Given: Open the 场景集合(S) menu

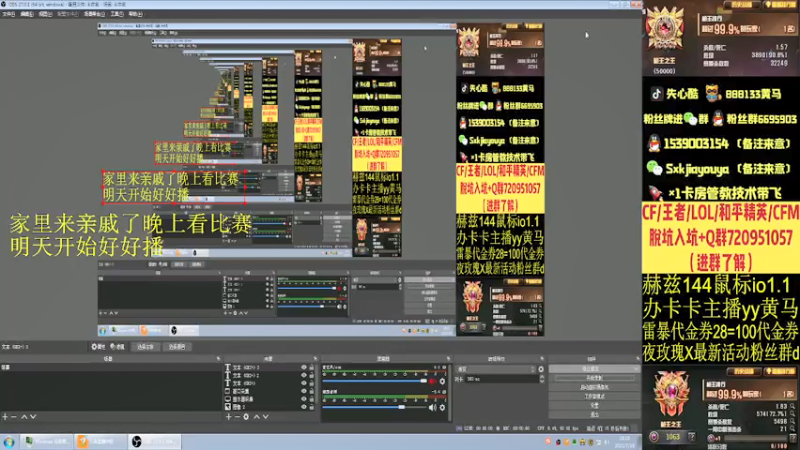Looking at the screenshot, I should tap(94, 14).
